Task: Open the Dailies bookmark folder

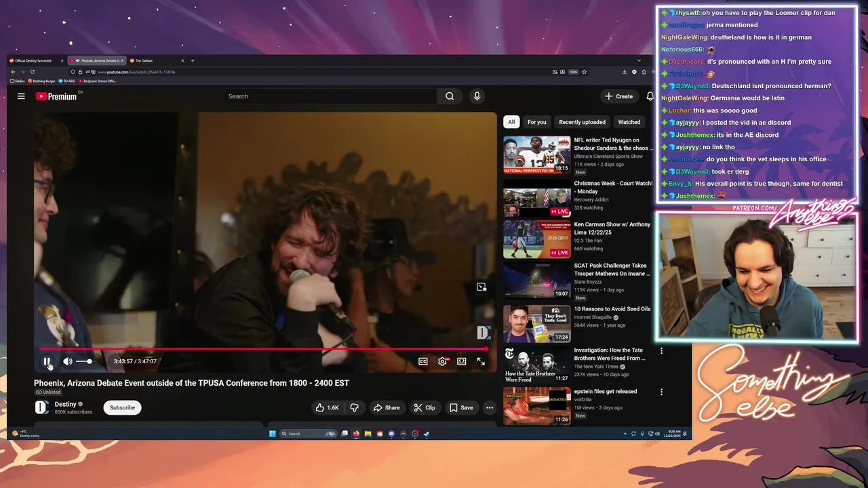Action: tap(18, 81)
